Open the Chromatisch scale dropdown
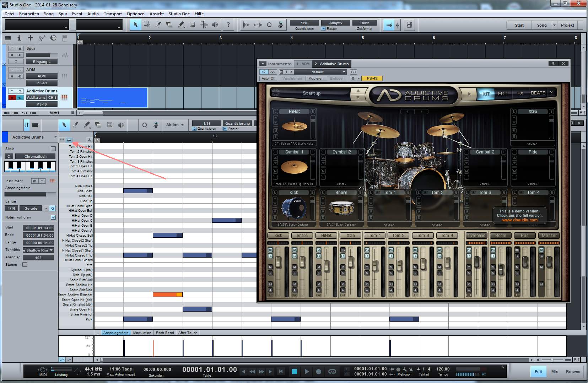 coord(35,156)
